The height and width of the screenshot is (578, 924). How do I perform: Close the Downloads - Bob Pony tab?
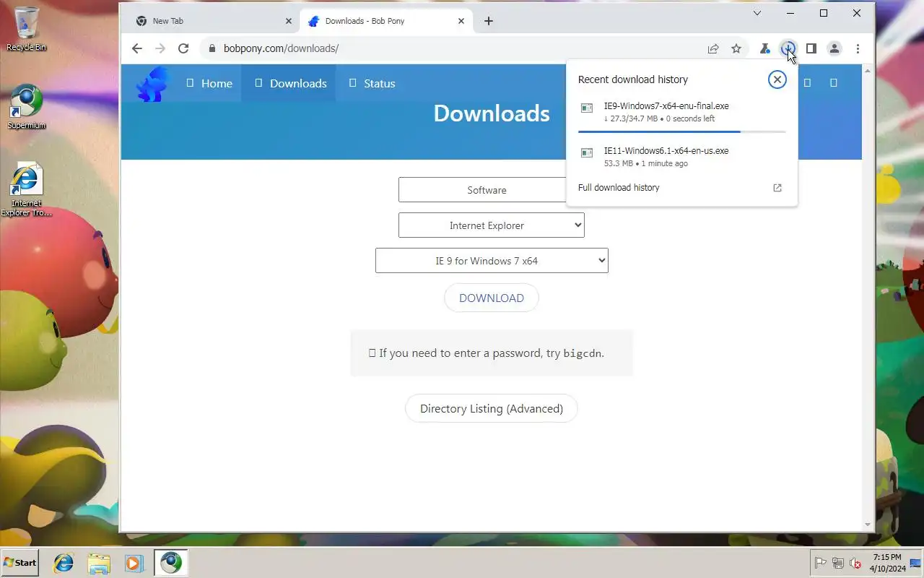point(461,21)
